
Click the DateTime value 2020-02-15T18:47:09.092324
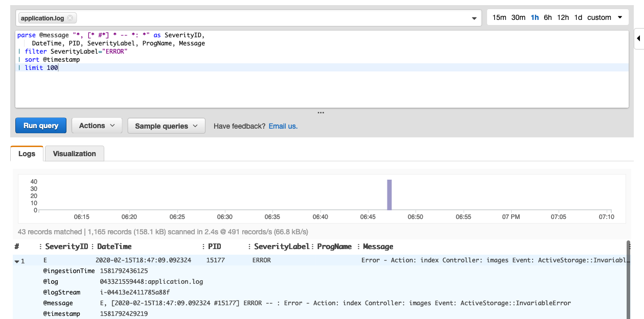click(143, 260)
